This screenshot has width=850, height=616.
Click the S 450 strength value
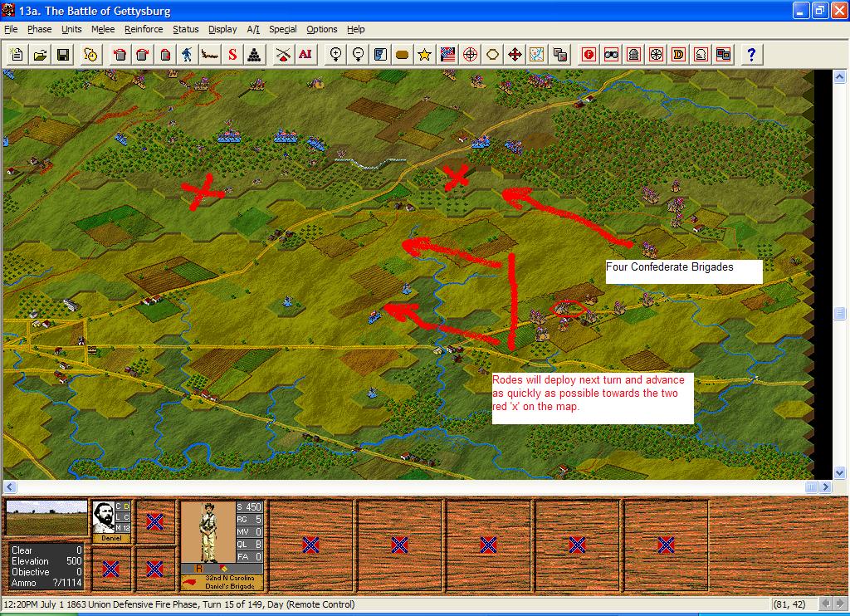pyautogui.click(x=249, y=507)
